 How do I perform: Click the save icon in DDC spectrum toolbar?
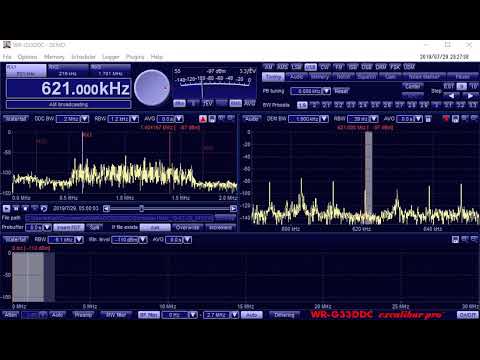[212, 119]
